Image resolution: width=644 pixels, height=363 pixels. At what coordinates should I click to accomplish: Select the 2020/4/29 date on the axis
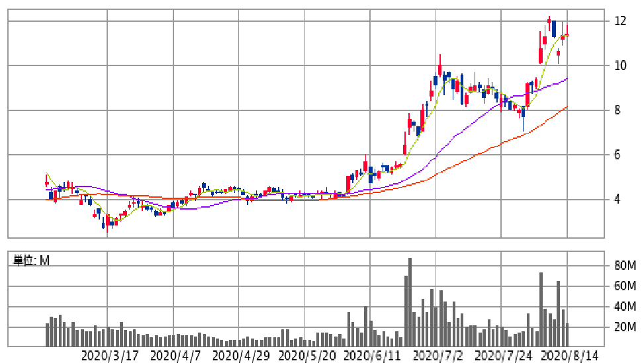(x=242, y=355)
